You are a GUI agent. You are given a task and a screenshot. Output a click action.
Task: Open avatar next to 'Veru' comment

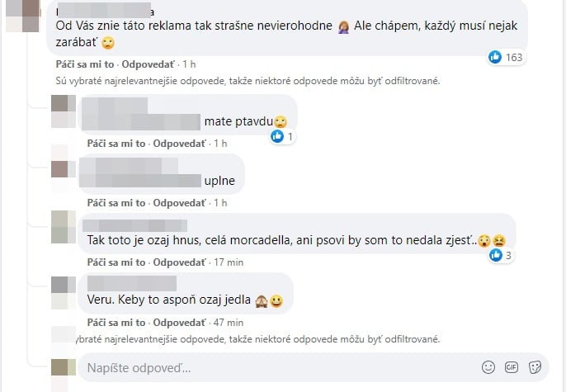tap(64, 293)
